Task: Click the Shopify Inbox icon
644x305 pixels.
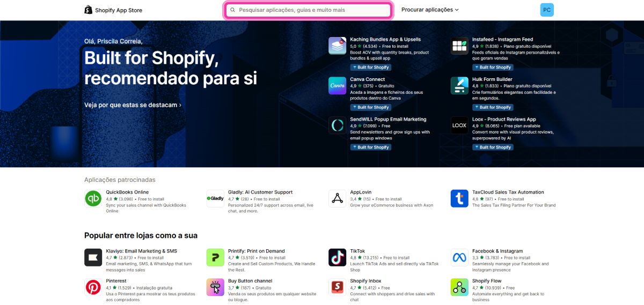Action: point(337,287)
